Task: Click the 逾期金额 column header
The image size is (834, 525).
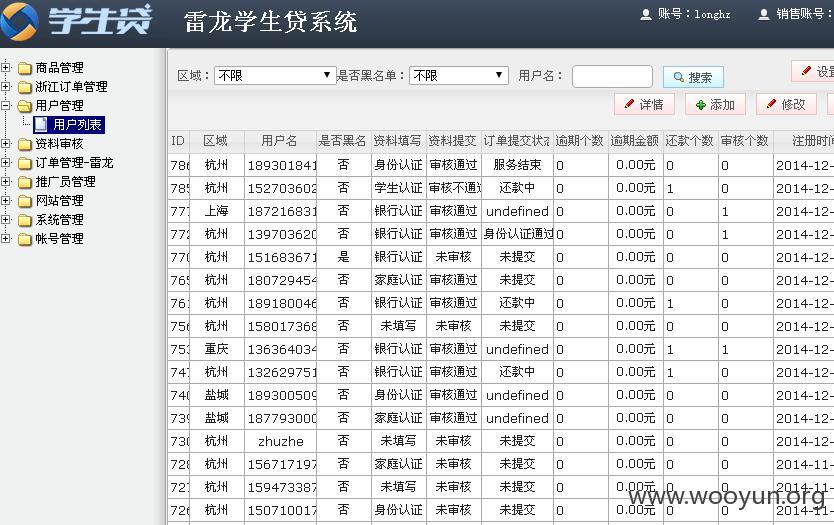Action: pos(636,141)
